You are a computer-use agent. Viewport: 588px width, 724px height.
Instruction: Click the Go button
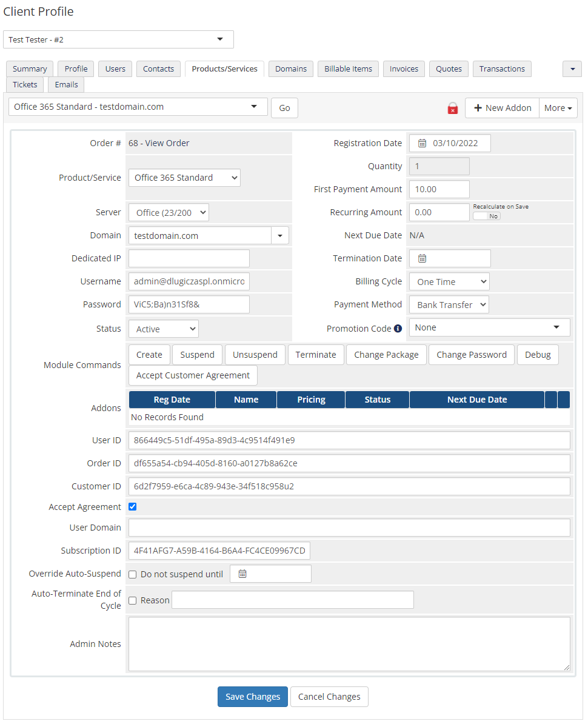coord(284,107)
